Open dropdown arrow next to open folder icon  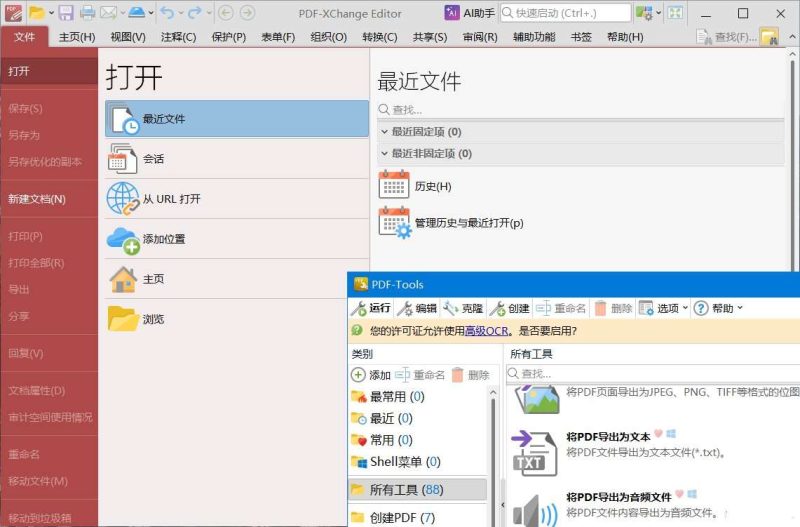tap(51, 13)
